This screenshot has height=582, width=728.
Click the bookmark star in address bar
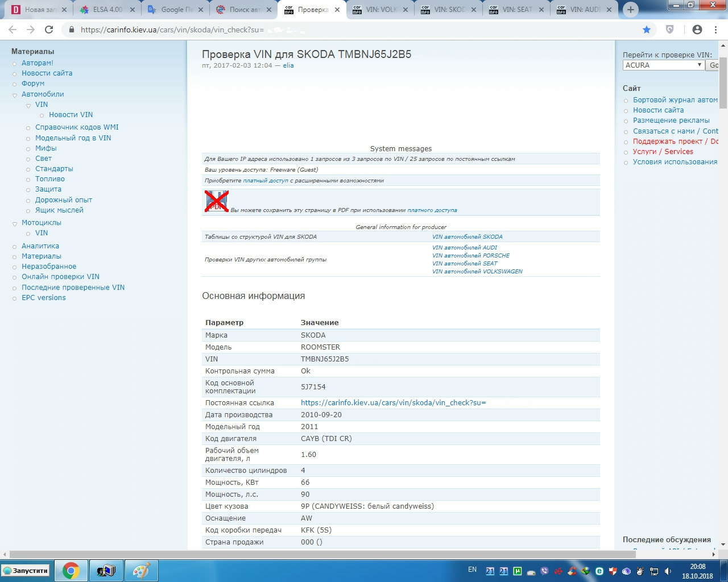pos(647,30)
